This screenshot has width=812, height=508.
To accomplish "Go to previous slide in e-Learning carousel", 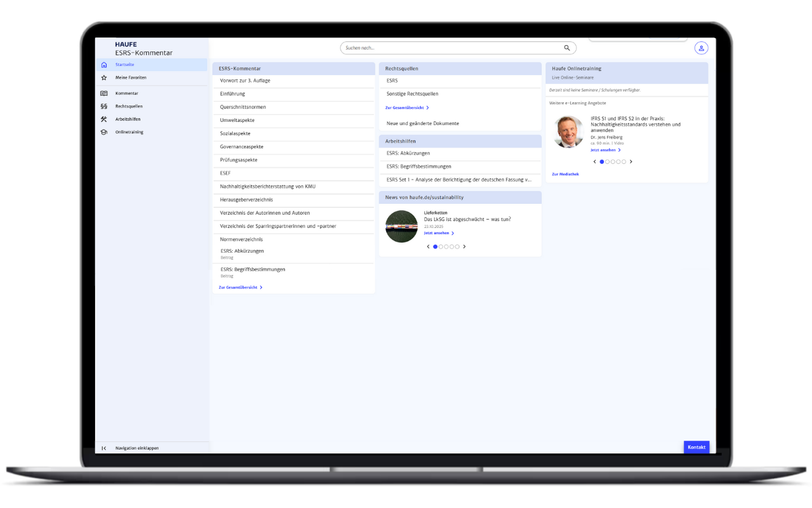I will 595,161.
